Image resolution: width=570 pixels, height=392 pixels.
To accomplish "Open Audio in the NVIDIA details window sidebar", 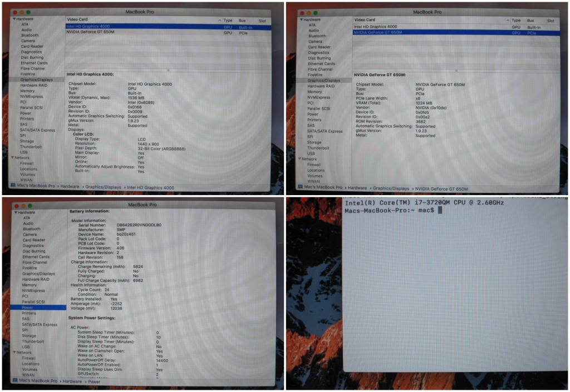I will 314,31.
